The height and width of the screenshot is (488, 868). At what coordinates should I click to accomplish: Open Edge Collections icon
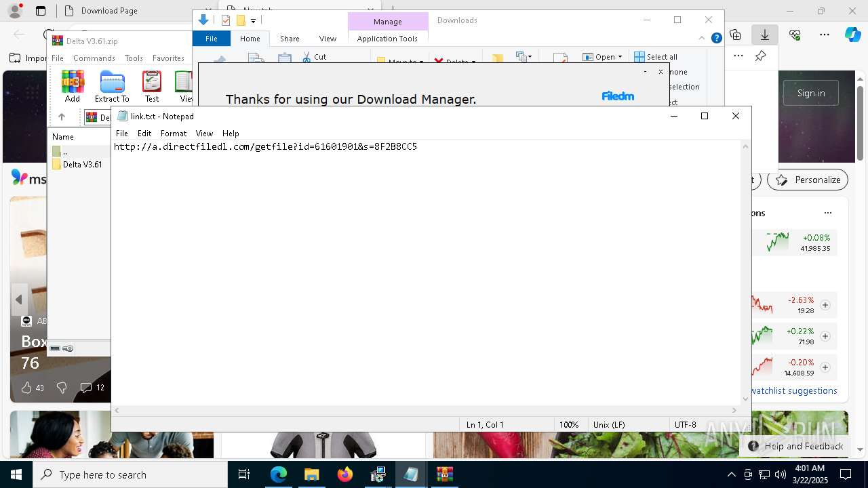[x=736, y=35]
